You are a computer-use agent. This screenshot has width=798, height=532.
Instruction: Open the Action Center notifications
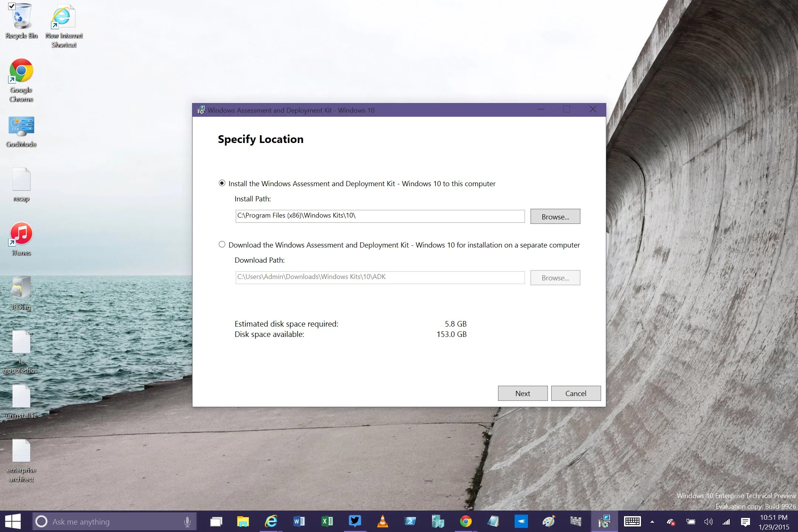(x=745, y=522)
